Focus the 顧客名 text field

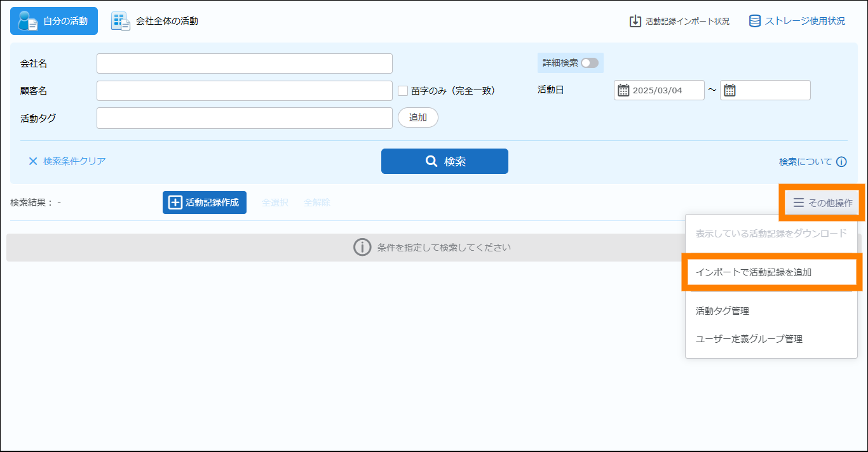(x=244, y=91)
